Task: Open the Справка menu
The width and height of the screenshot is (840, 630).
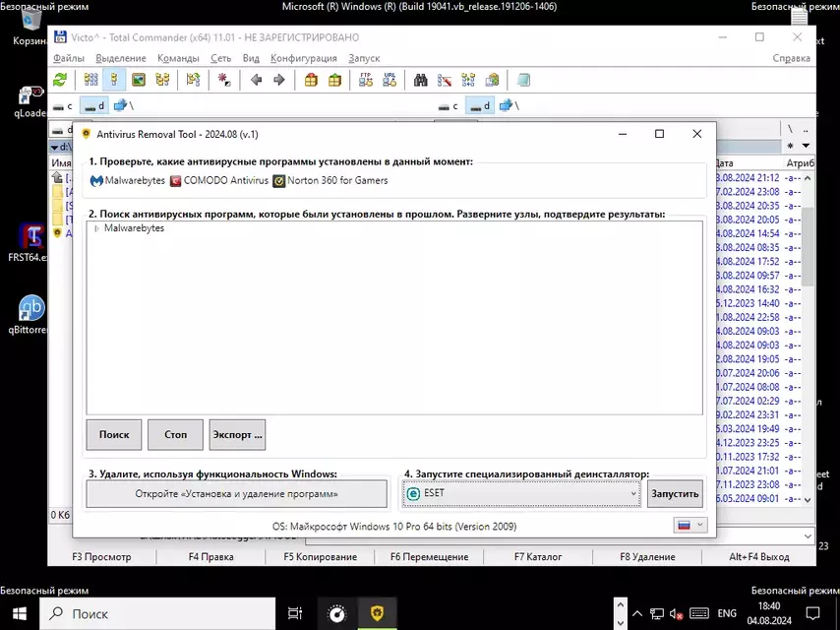Action: tap(791, 58)
